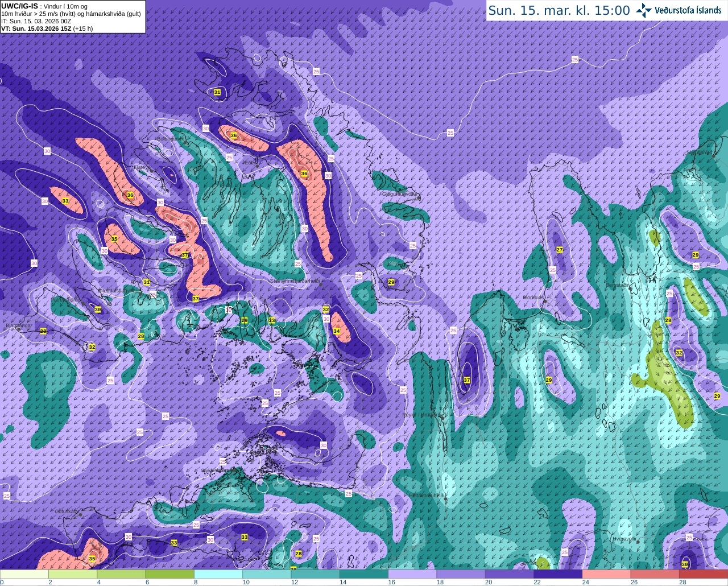This screenshot has height=586, width=728.
Task: Click the Hveravellir station marker
Action: (639, 542)
